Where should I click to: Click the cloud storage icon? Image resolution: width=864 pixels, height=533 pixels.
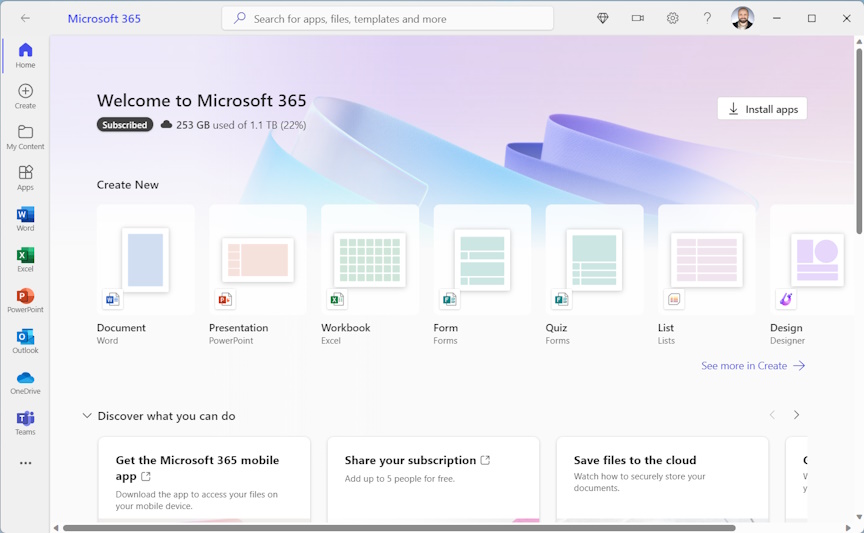pyautogui.click(x=166, y=125)
